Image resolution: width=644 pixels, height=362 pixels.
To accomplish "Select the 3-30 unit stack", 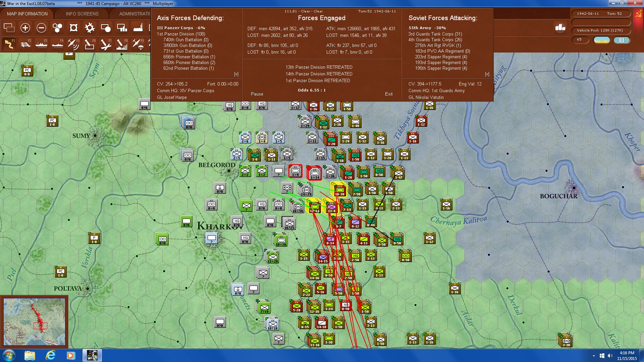I will coord(566,341).
